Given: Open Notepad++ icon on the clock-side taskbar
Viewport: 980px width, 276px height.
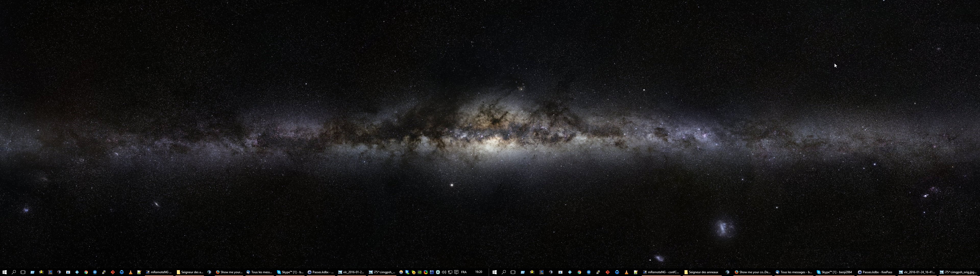Looking at the screenshot, I should point(139,272).
